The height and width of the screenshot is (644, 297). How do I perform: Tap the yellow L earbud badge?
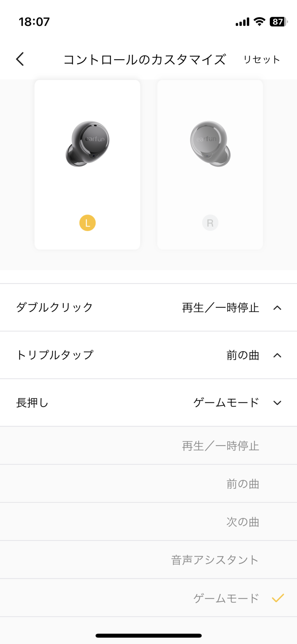(88, 223)
